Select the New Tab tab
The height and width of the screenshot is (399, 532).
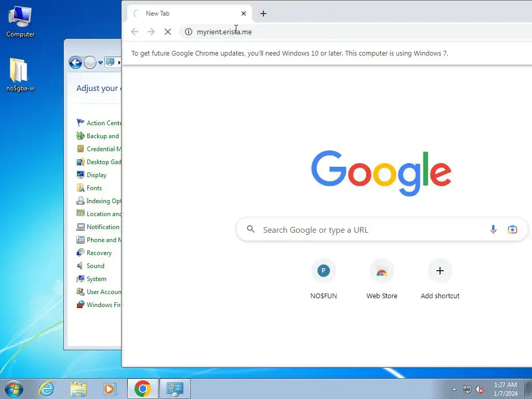(x=189, y=14)
